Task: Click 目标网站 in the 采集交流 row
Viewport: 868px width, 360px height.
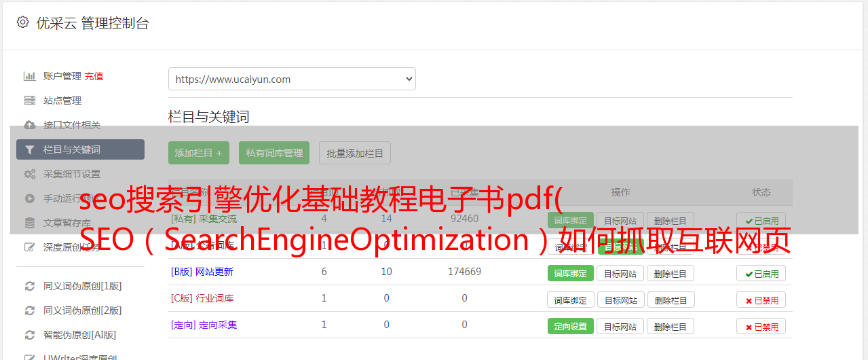Action: [x=620, y=220]
